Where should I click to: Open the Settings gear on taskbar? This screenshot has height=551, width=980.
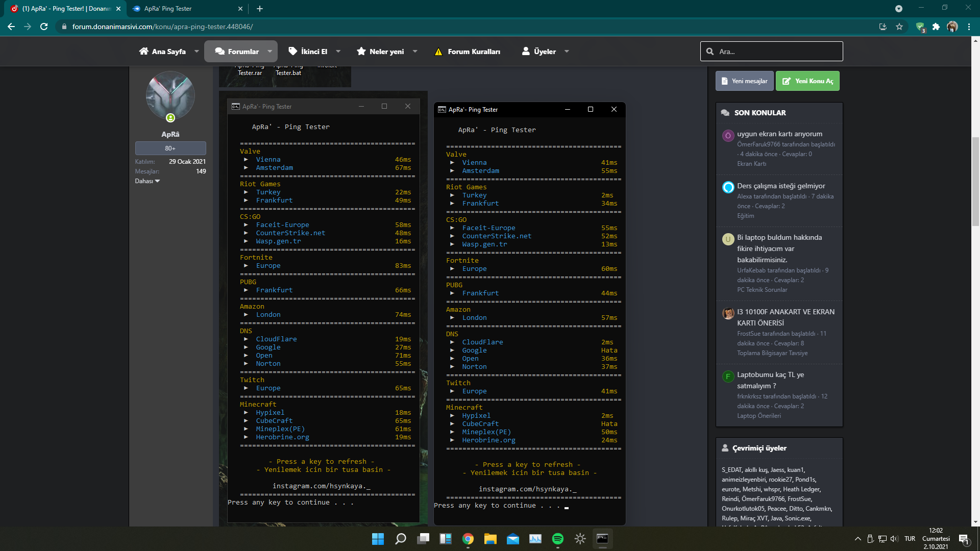tap(580, 539)
